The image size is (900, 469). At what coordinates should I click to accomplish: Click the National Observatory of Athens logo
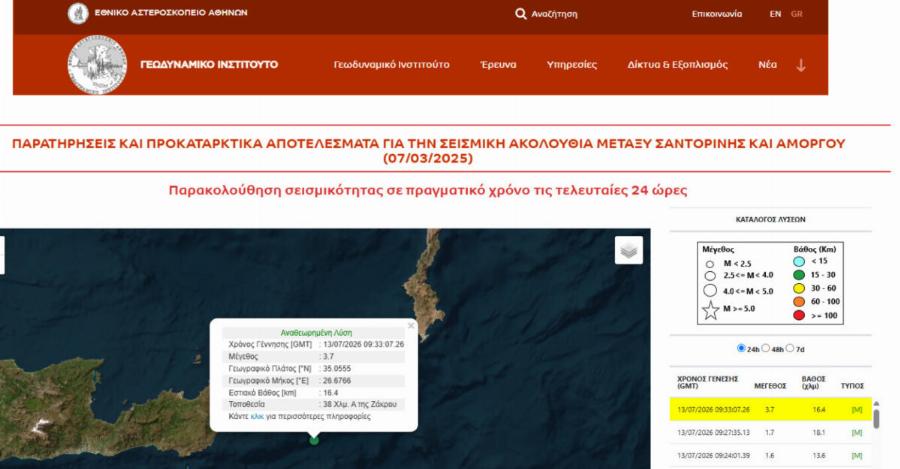pyautogui.click(x=78, y=13)
